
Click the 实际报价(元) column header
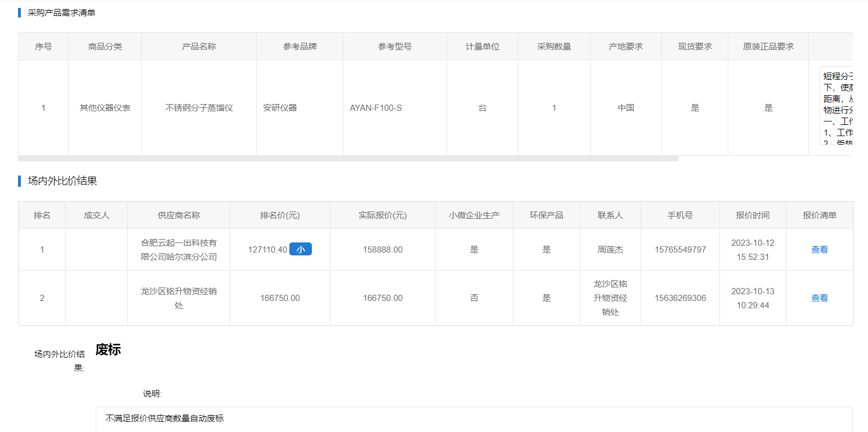point(382,215)
